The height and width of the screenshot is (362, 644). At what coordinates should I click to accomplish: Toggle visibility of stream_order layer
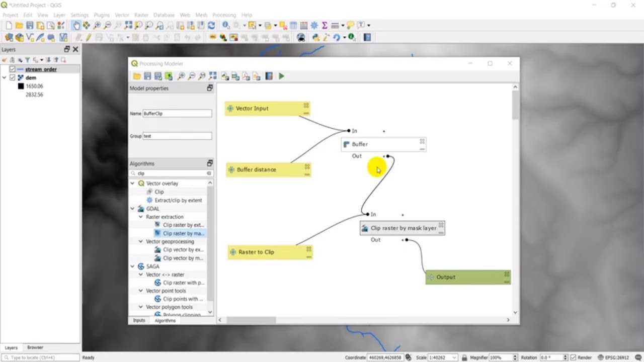(x=13, y=69)
